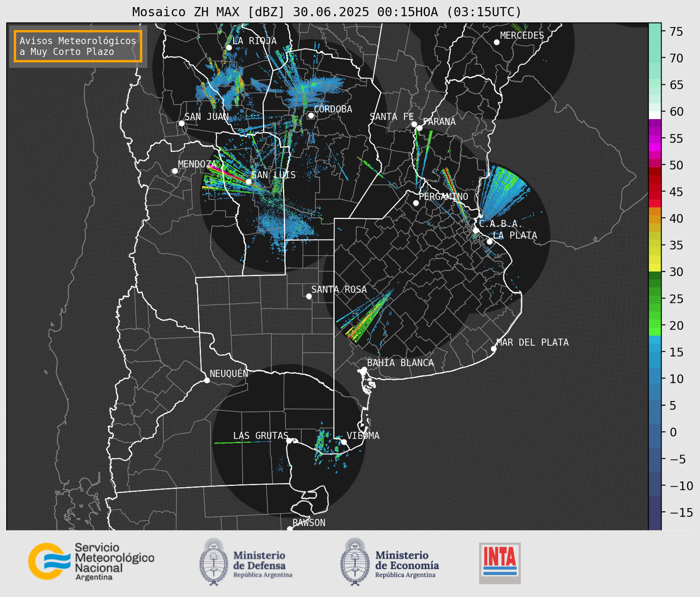
Task: Click the green 25 dBZ colorbar band
Action: [655, 299]
